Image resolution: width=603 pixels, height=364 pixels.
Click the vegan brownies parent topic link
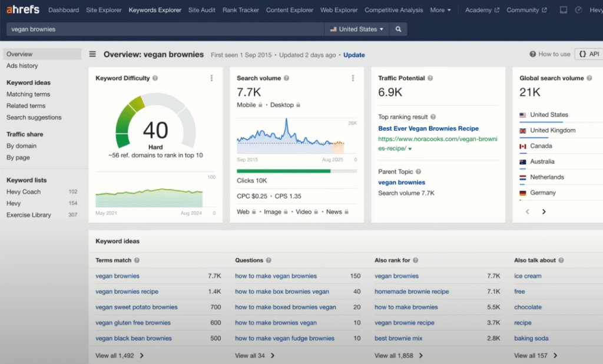point(402,183)
